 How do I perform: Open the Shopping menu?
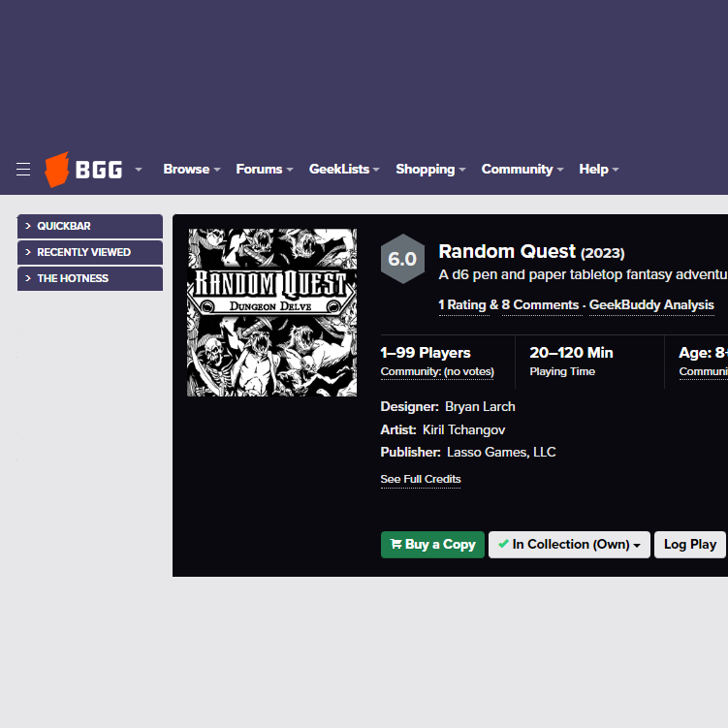[430, 170]
